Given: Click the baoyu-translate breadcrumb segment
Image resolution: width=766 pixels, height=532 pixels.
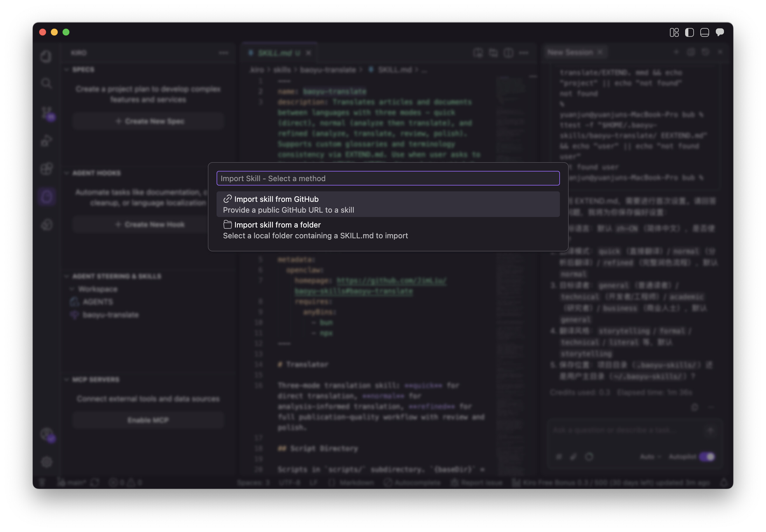Looking at the screenshot, I should [x=328, y=70].
